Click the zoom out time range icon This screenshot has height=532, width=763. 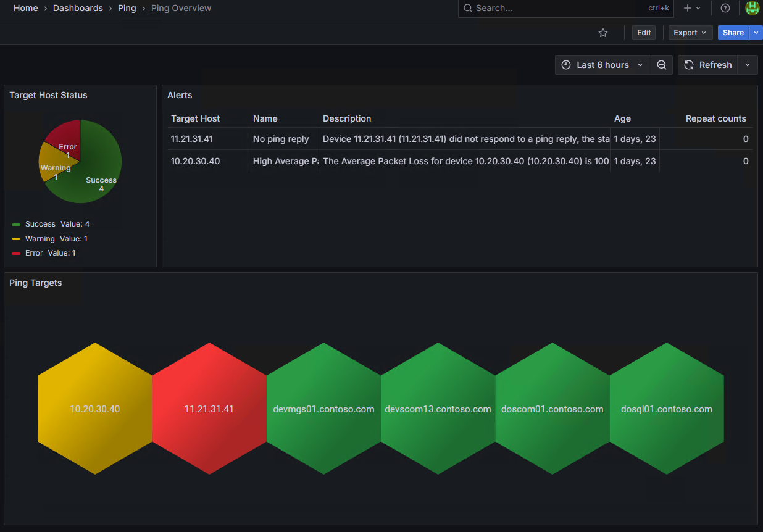662,65
